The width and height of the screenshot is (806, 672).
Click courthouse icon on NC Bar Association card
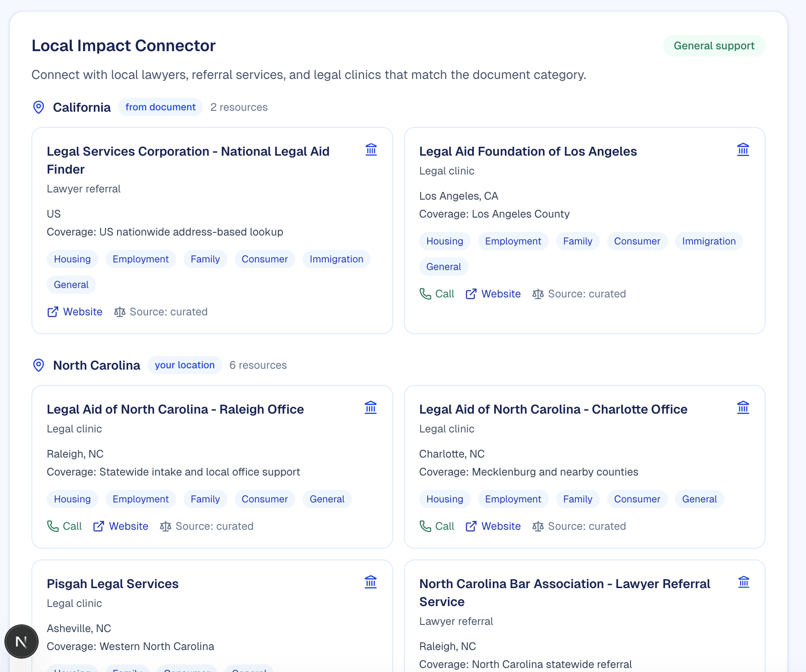[744, 582]
